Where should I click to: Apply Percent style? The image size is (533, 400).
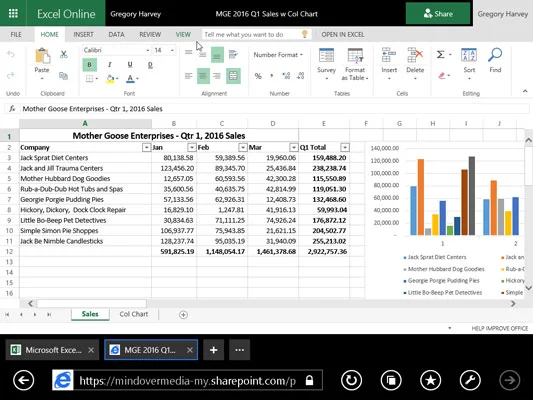click(x=258, y=76)
